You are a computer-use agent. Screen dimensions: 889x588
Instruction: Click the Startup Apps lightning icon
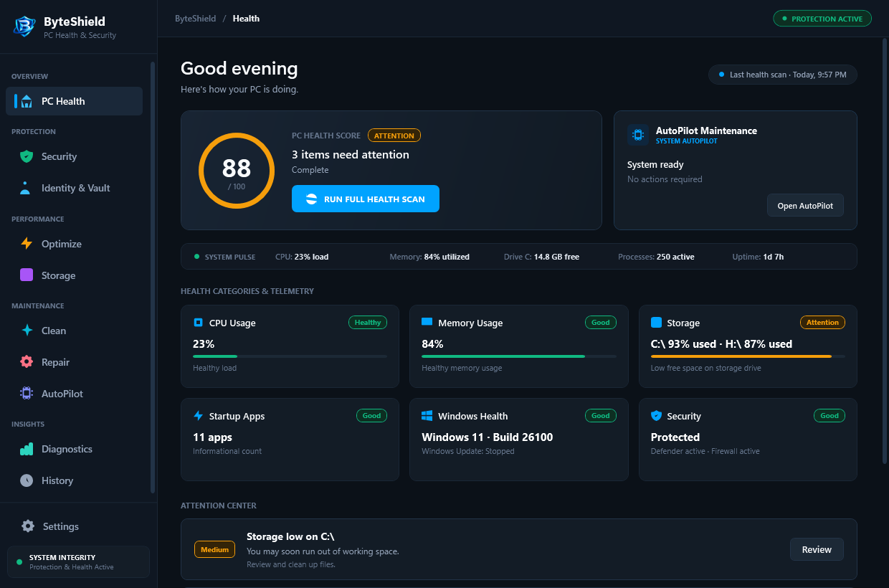pyautogui.click(x=199, y=416)
